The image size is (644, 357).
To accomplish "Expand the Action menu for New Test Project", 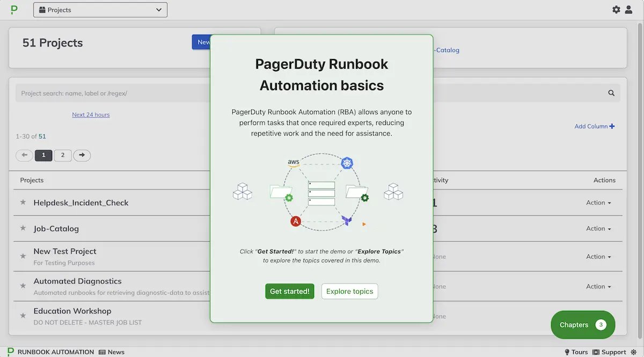I will pos(597,257).
